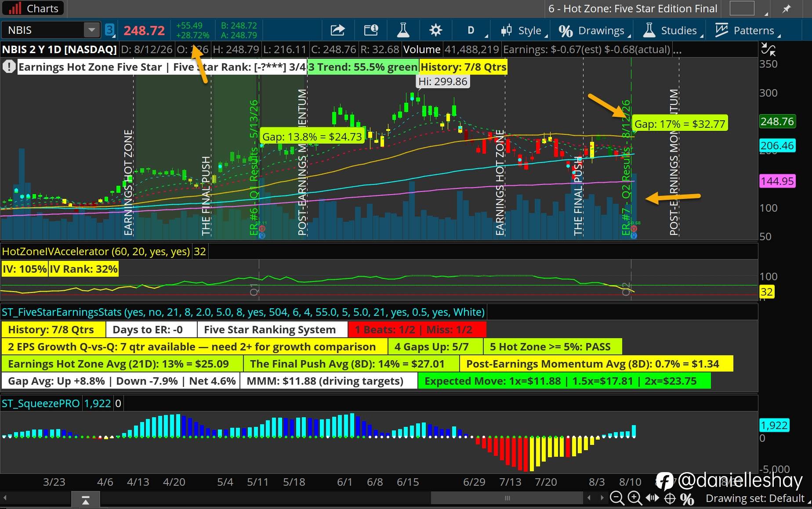812x509 pixels.
Task: Click the Five Star Ranking System cell
Action: click(272, 329)
